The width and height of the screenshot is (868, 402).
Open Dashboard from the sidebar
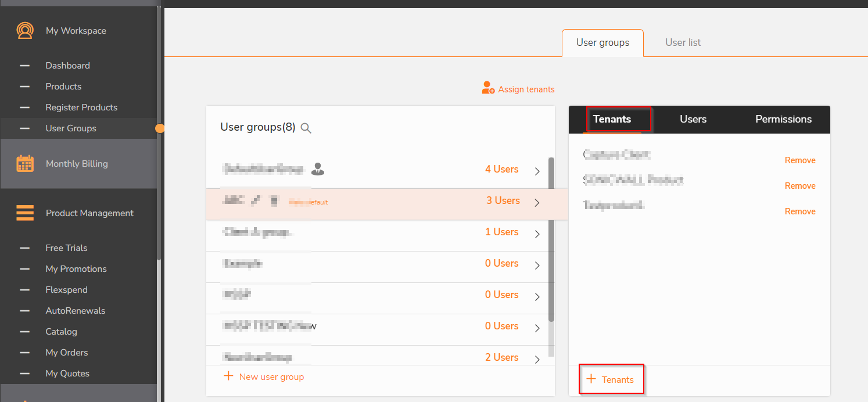point(67,66)
